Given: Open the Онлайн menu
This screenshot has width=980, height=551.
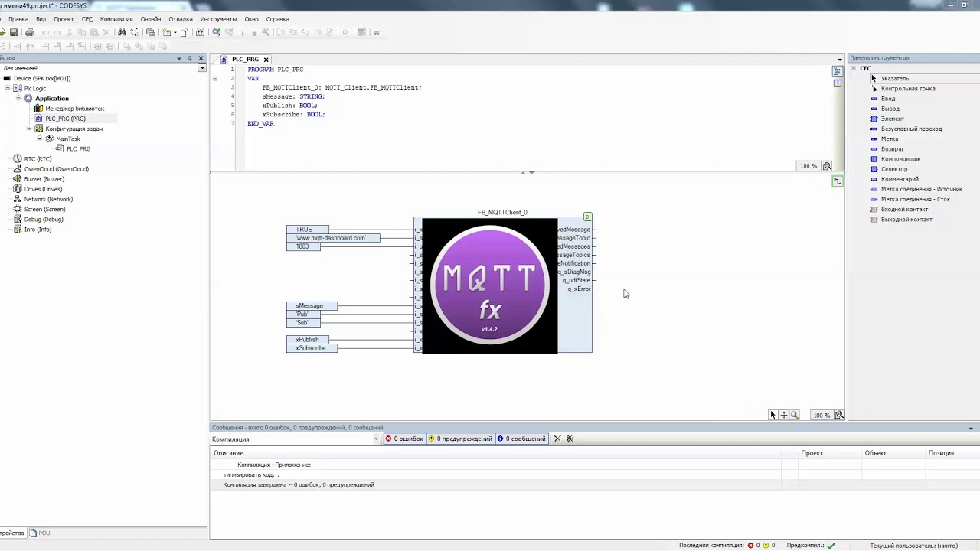Looking at the screenshot, I should tap(151, 18).
